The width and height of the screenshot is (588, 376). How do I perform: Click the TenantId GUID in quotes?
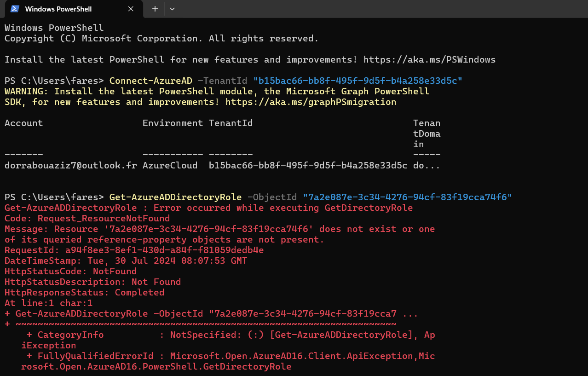coord(358,80)
